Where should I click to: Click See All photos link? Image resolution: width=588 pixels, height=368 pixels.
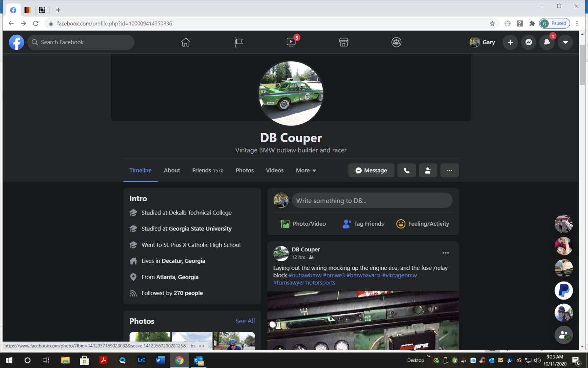click(x=245, y=321)
